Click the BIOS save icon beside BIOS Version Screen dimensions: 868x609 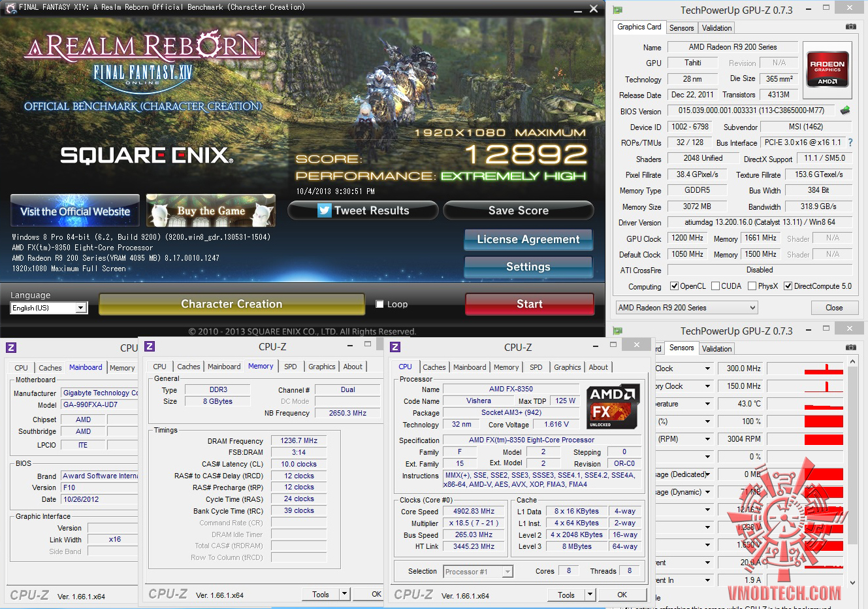(x=845, y=110)
